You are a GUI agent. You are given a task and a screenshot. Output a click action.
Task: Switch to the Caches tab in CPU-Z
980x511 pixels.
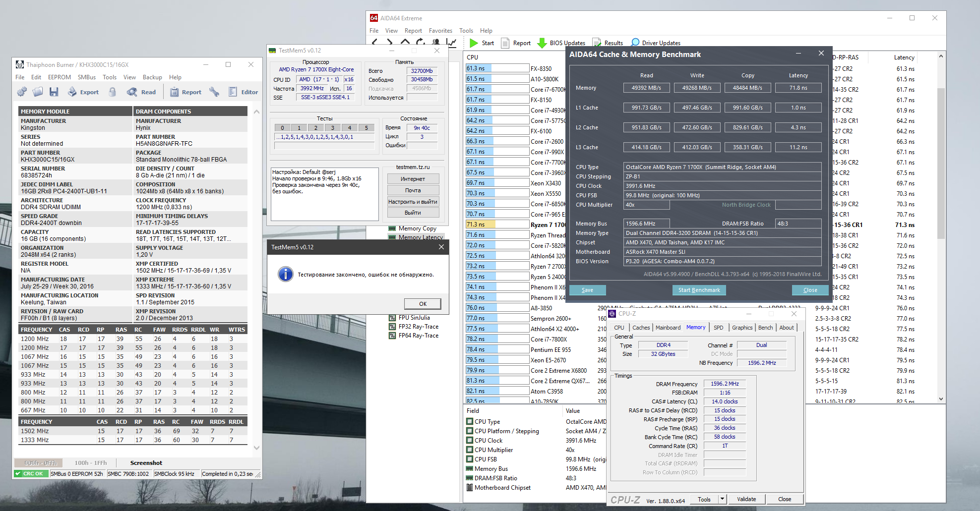click(641, 328)
